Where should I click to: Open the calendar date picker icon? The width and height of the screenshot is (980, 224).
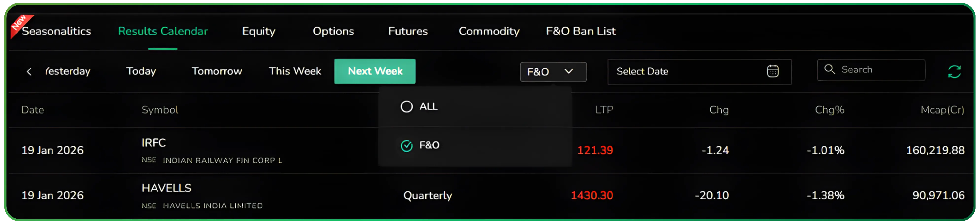tap(772, 71)
